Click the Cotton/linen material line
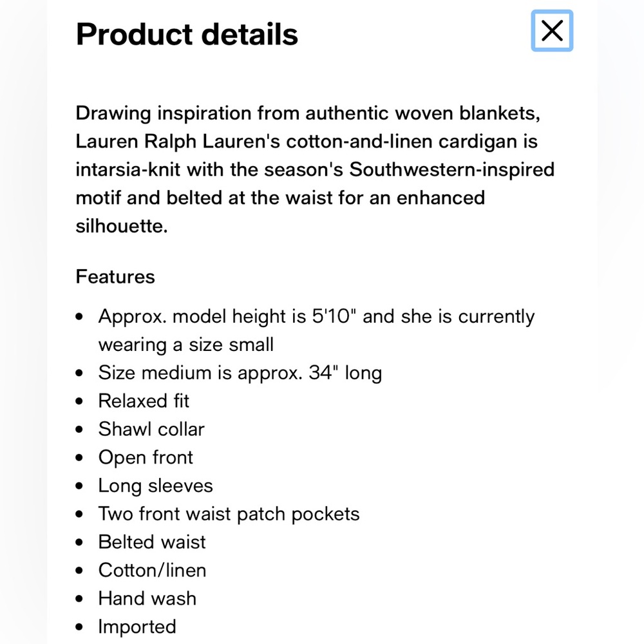 pos(152,571)
